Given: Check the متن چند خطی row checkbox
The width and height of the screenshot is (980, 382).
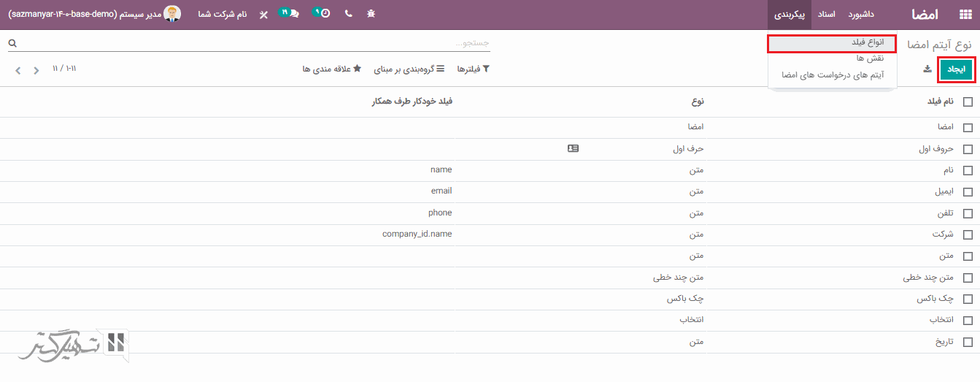Looking at the screenshot, I should click(x=968, y=278).
